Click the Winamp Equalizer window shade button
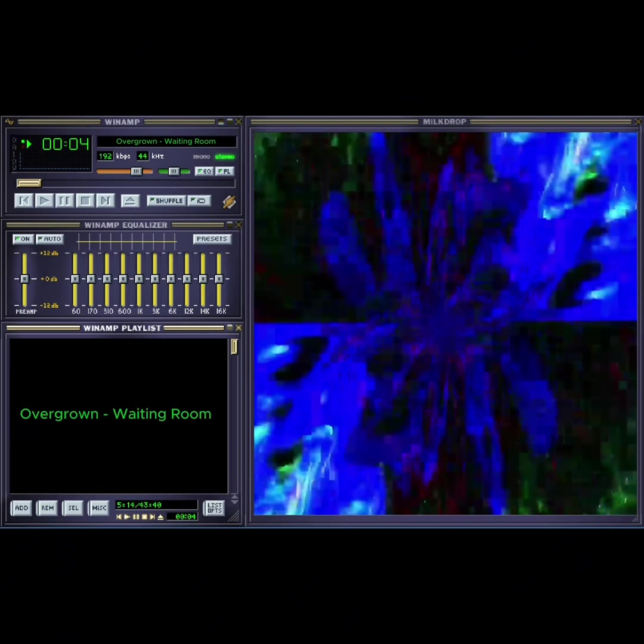 [230, 225]
